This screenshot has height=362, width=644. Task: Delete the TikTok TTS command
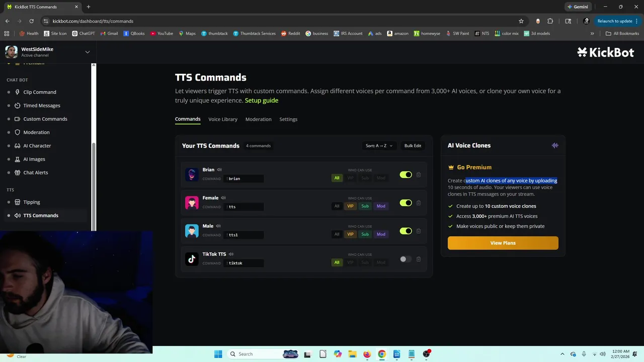pos(419,259)
